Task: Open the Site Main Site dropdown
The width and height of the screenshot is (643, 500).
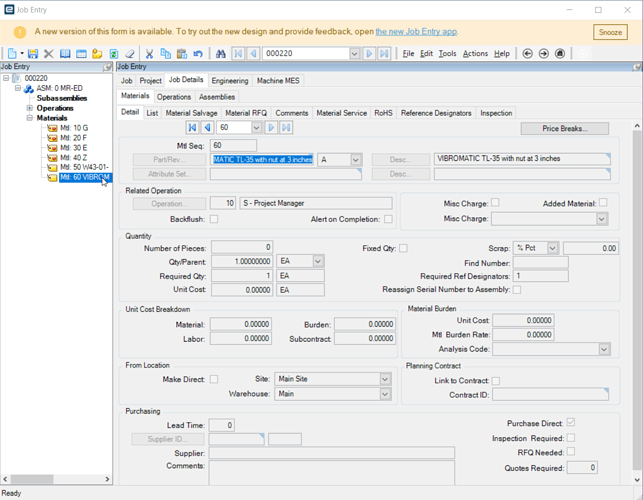Action: 385,379
